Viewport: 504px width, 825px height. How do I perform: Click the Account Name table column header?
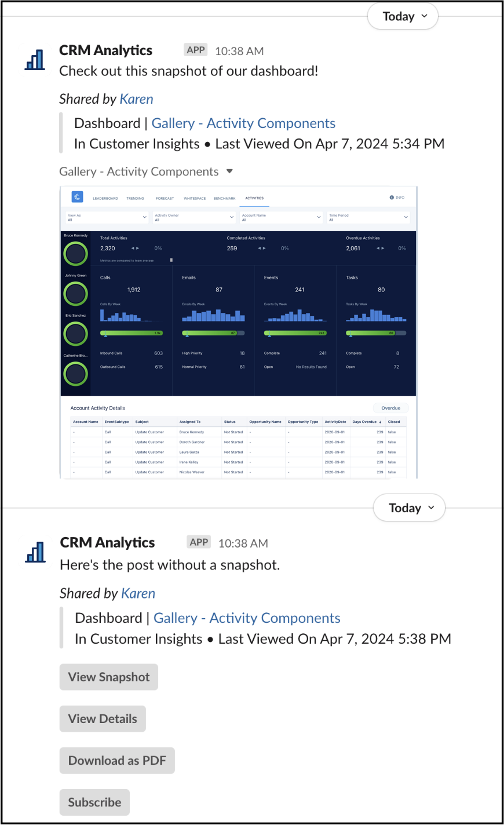(x=86, y=422)
